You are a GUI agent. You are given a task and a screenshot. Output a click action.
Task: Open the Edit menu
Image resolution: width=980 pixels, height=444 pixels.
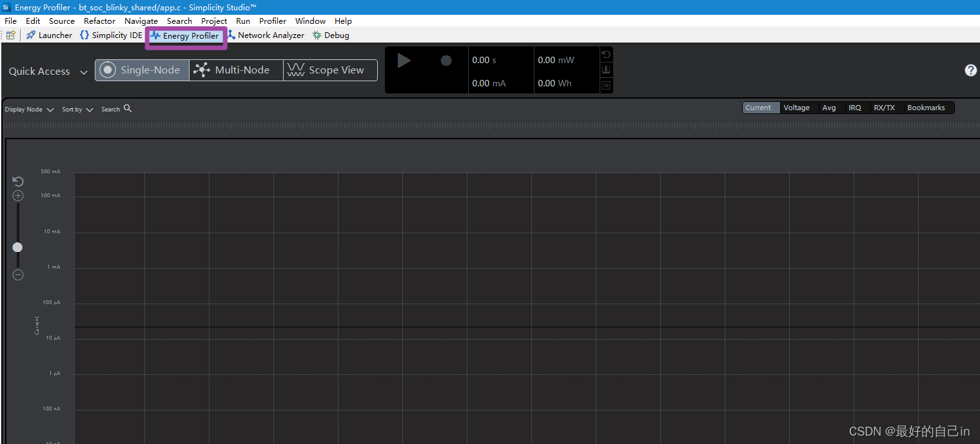coord(33,21)
